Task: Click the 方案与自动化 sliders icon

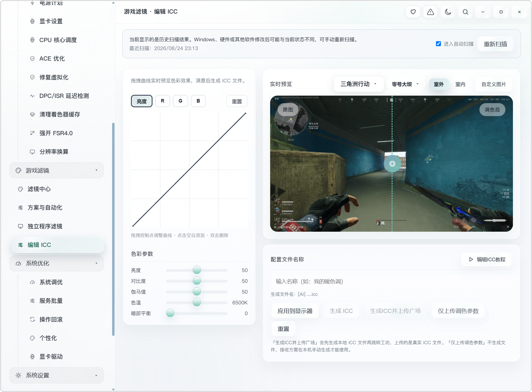Action: 20,208
